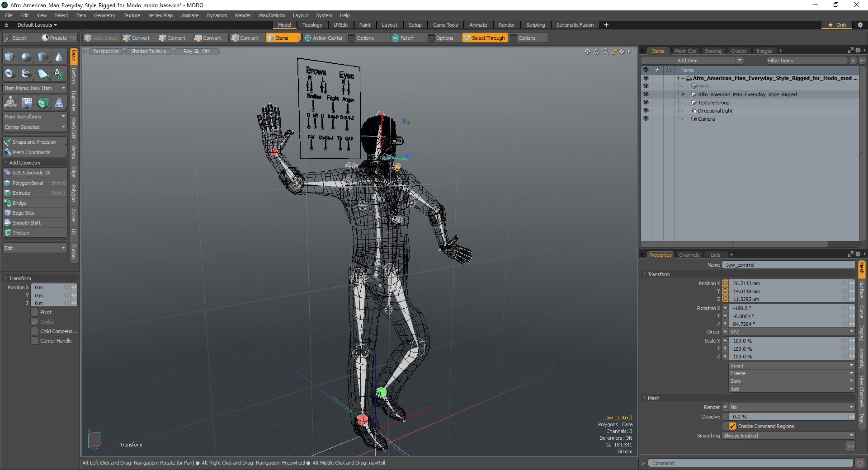
Task: Open the Center Selected dropdown
Action: (x=35, y=127)
